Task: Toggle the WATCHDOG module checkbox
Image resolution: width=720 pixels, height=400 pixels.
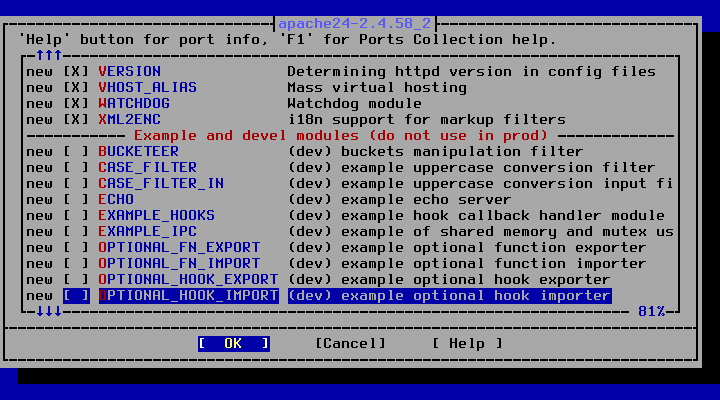Action: pyautogui.click(x=76, y=104)
